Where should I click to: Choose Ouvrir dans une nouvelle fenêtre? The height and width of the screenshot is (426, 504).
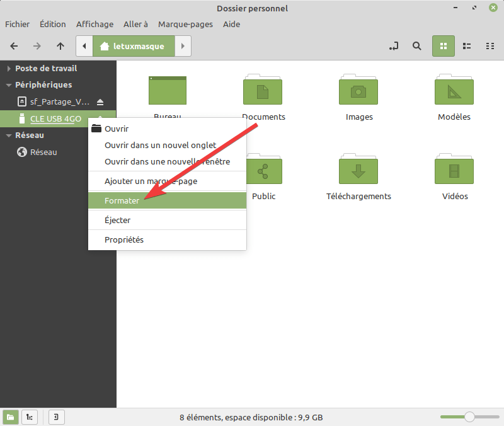167,162
